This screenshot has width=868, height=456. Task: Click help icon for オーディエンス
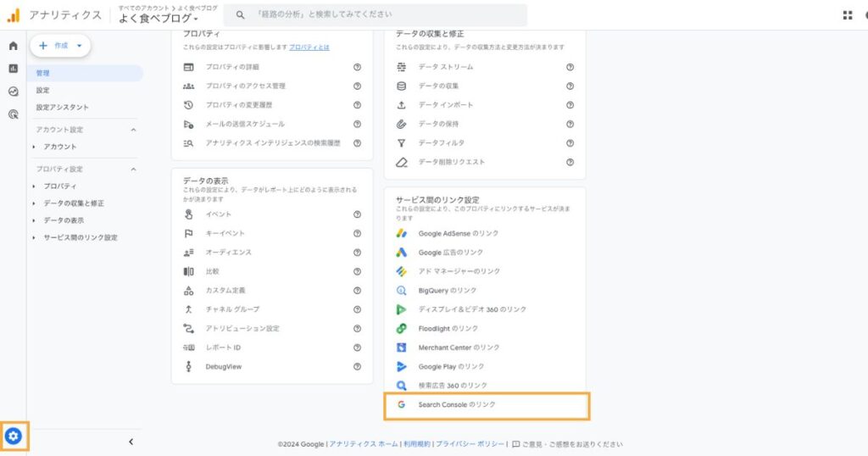(x=357, y=253)
